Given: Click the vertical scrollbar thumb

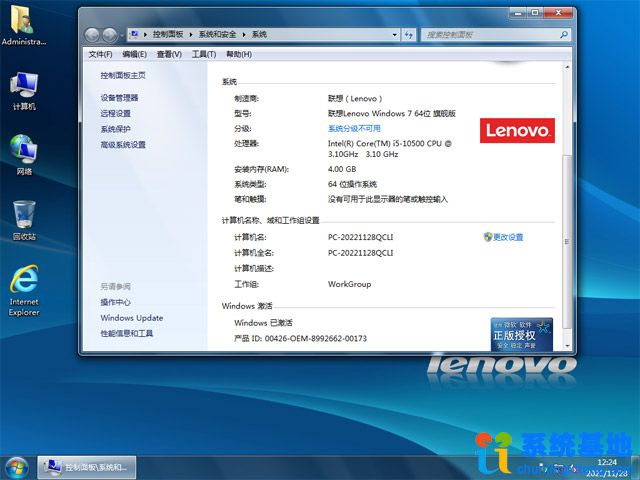Looking at the screenshot, I should 567,241.
